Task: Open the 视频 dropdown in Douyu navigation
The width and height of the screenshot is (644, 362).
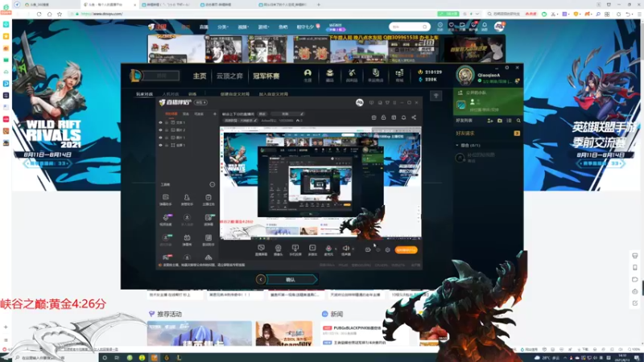Action: 243,27
